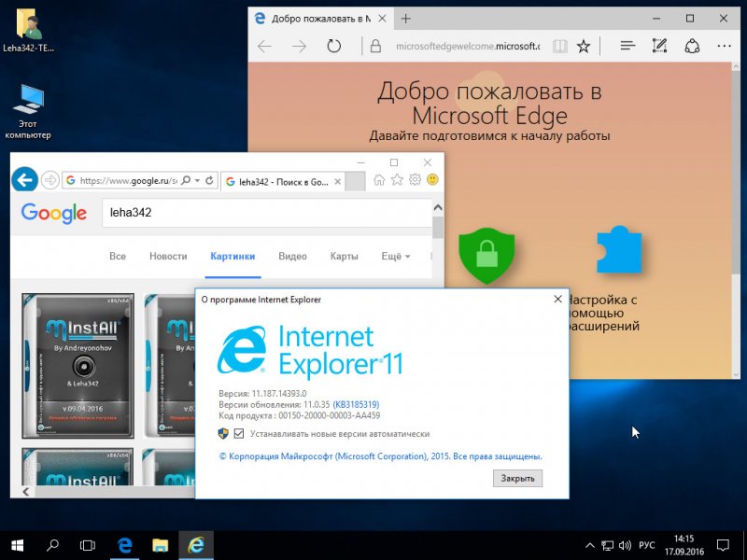Open Edge more actions menu
747x560 pixels.
tap(725, 46)
